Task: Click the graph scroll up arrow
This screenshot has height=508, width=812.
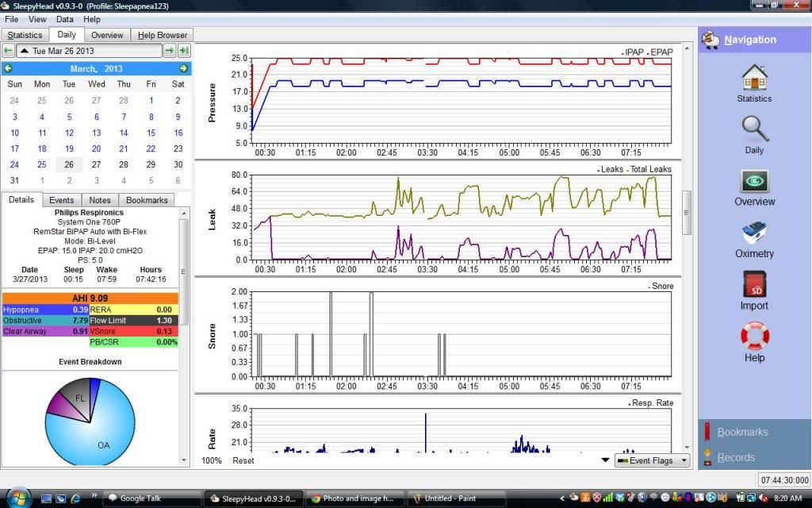Action: (687, 48)
